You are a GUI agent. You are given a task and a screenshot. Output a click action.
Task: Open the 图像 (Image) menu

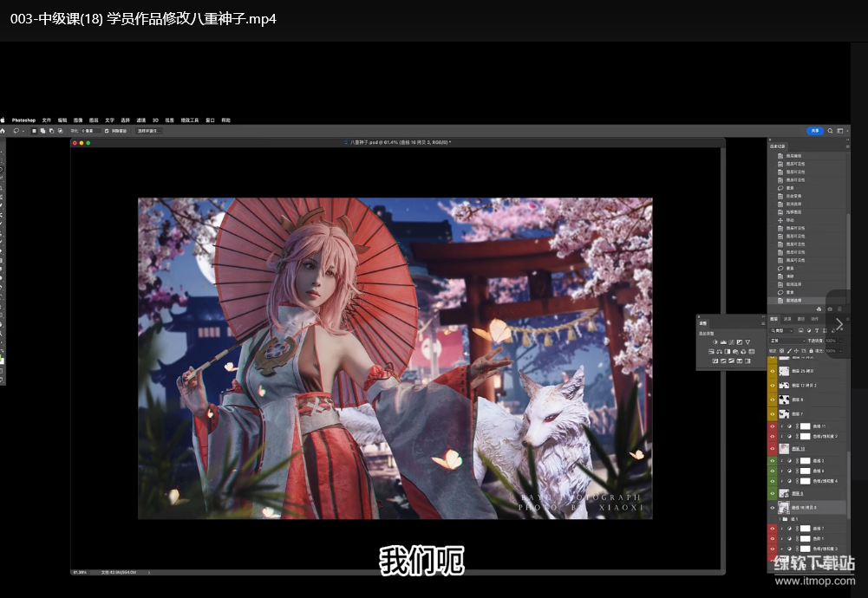pyautogui.click(x=78, y=120)
